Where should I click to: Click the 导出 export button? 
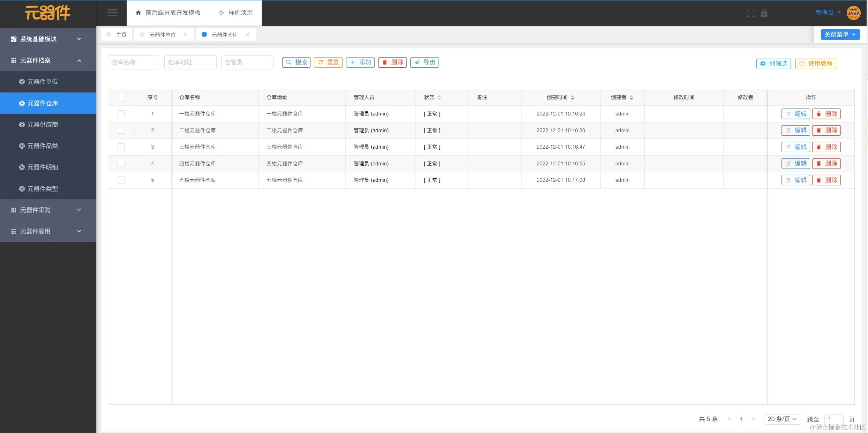[424, 62]
